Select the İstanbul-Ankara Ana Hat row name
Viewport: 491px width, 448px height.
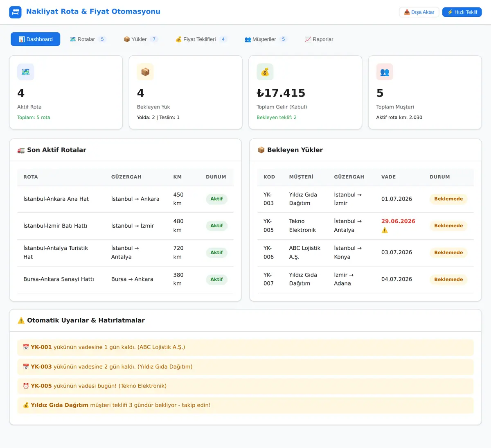(56, 199)
